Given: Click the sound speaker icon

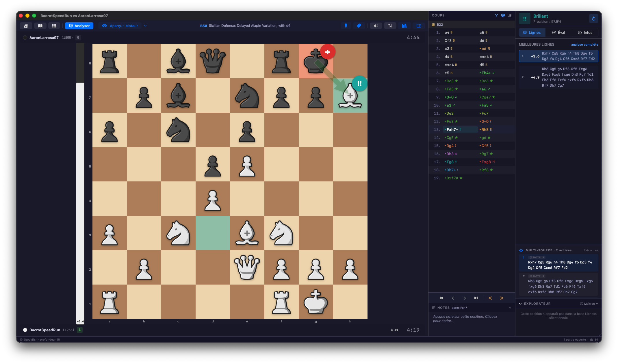Looking at the screenshot, I should pos(376,26).
